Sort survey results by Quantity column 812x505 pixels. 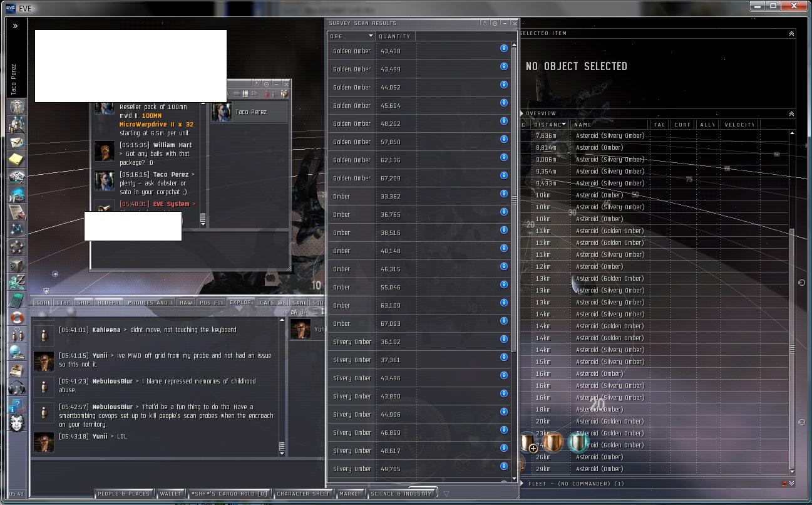[x=395, y=36]
